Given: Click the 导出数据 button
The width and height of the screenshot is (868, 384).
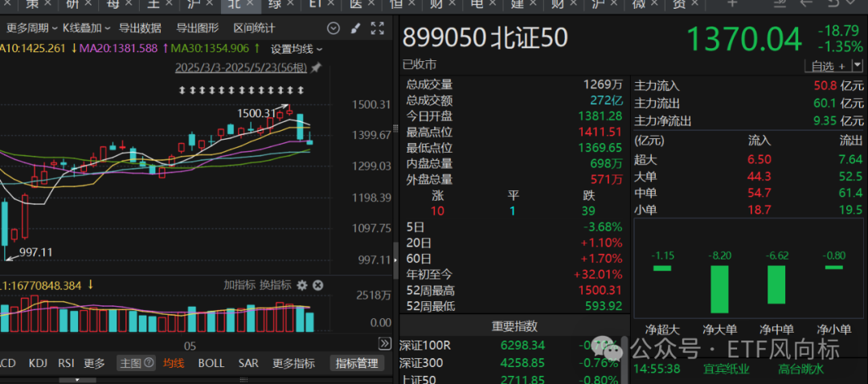Looking at the screenshot, I should pos(140,28).
